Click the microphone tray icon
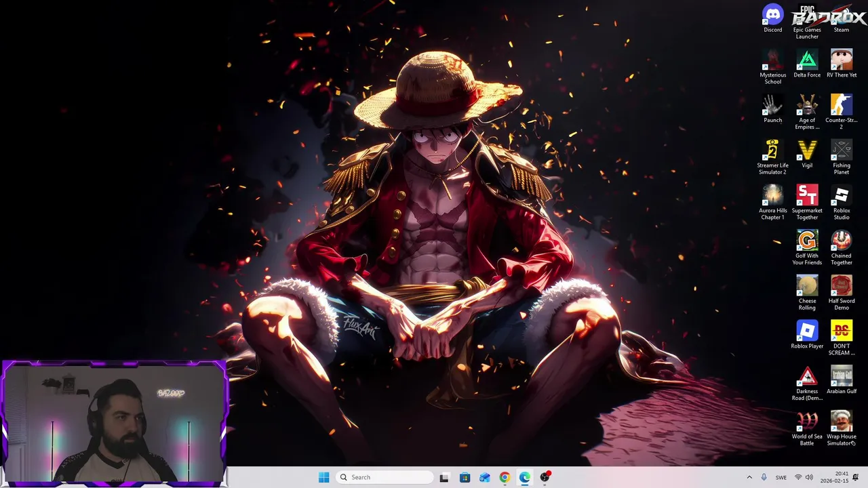This screenshot has width=868, height=488. coord(764,477)
